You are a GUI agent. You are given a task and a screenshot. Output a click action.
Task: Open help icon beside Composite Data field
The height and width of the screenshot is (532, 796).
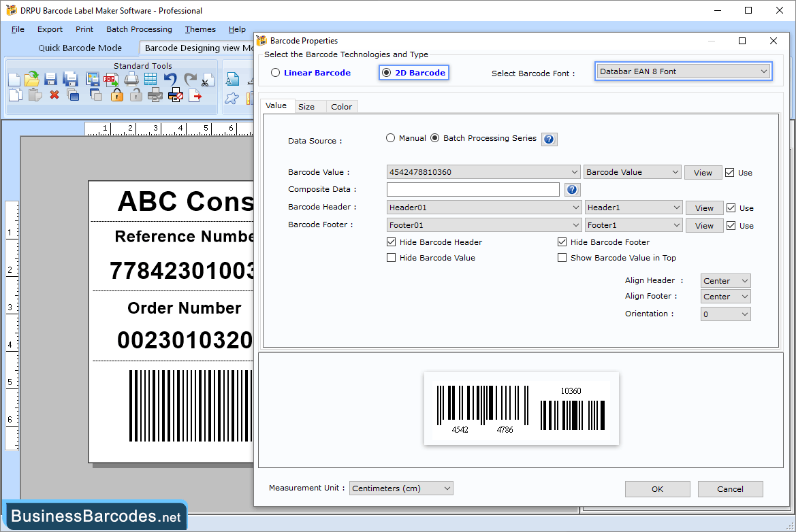572,190
